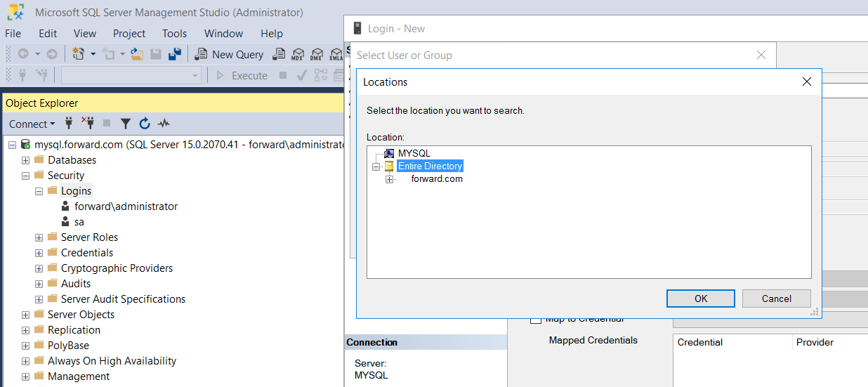Click the navigate backward arrow in toolbar

23,54
